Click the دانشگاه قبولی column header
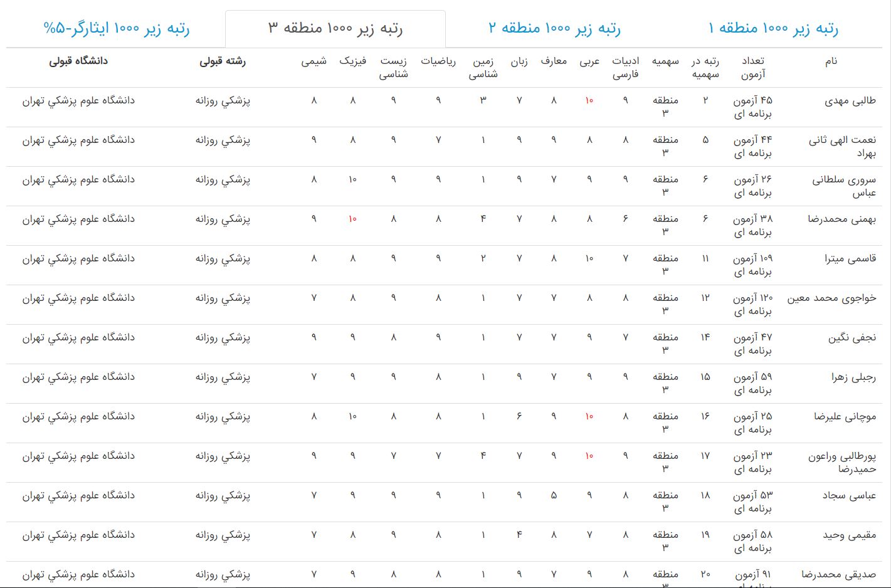Screen dimensions: 891x588 (x=78, y=61)
